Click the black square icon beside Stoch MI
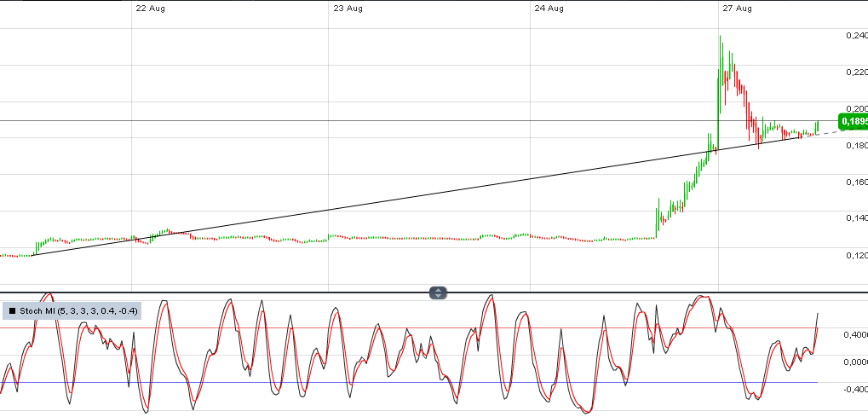Image resolution: width=868 pixels, height=417 pixels. [12, 312]
